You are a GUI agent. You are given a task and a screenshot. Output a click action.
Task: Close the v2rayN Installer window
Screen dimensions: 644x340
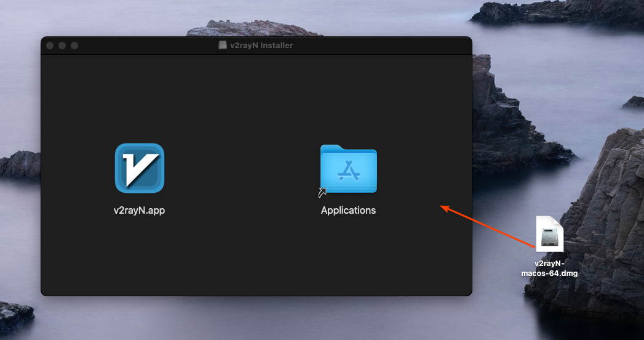50,46
